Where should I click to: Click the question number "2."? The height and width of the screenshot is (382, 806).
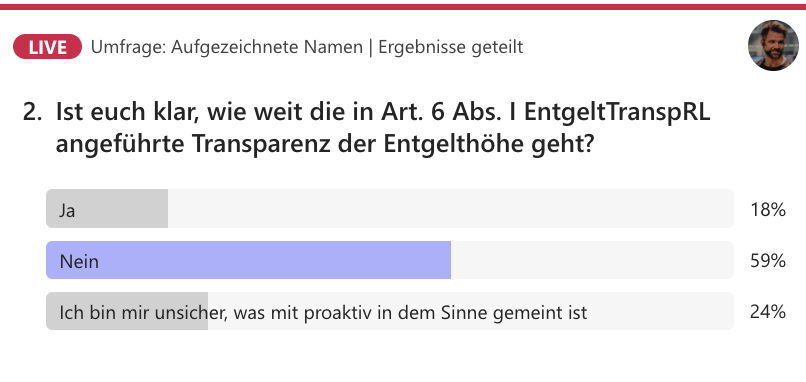pos(32,113)
